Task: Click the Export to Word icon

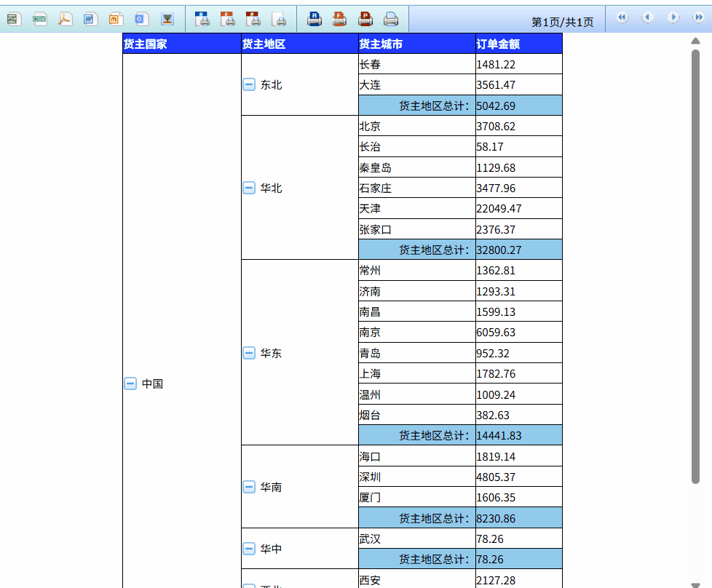Action: [x=90, y=19]
